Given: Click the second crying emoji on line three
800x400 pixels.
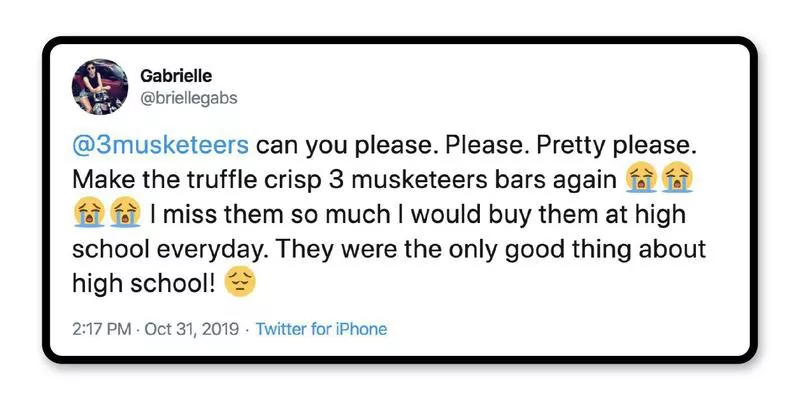Looking at the screenshot, I should click(x=124, y=214).
